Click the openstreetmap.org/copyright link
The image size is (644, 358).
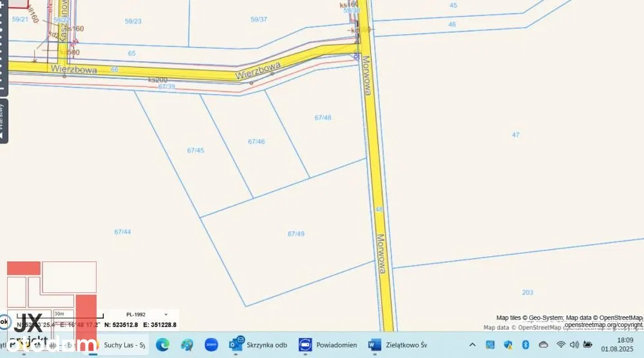coord(603,325)
